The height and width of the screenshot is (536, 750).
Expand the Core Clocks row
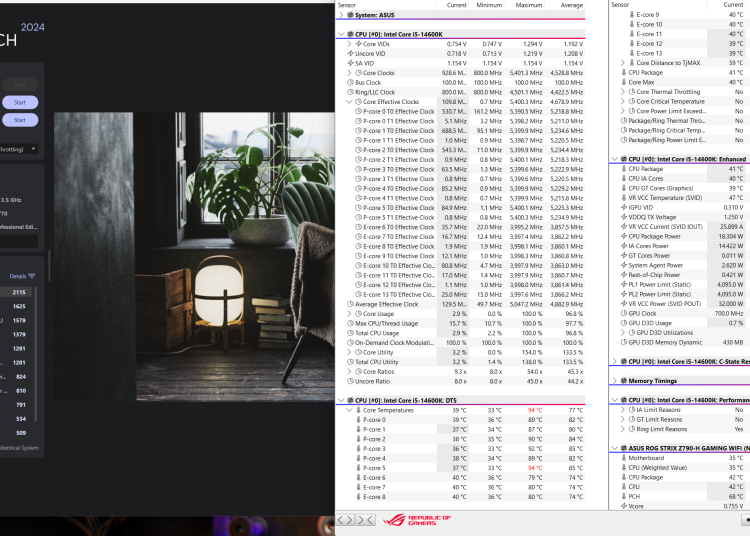(350, 73)
